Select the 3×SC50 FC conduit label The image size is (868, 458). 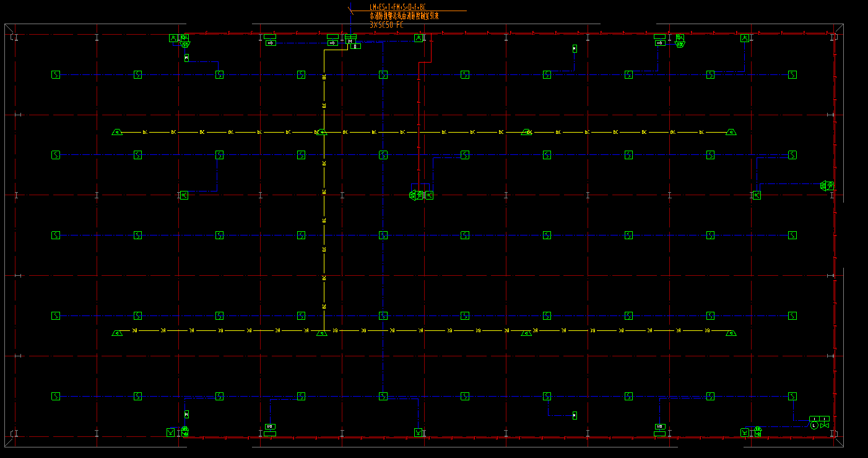386,25
